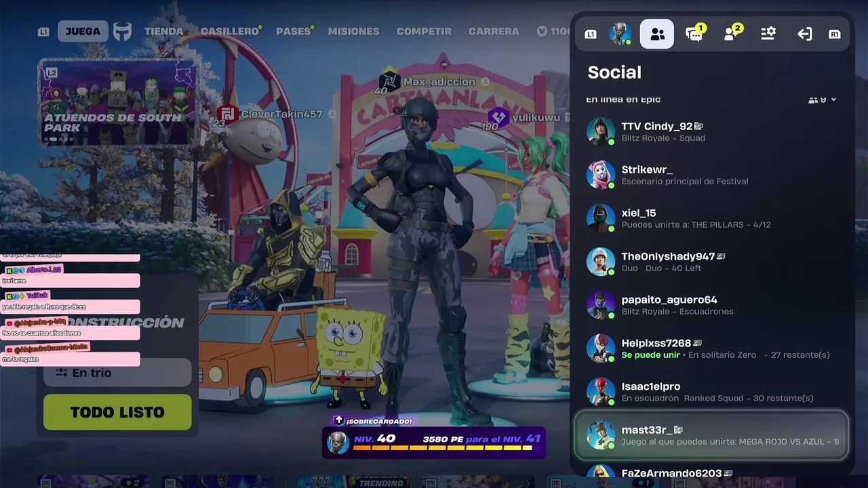Open friend requests icon with badge 2
Screen dimensions: 868x488
click(732, 33)
